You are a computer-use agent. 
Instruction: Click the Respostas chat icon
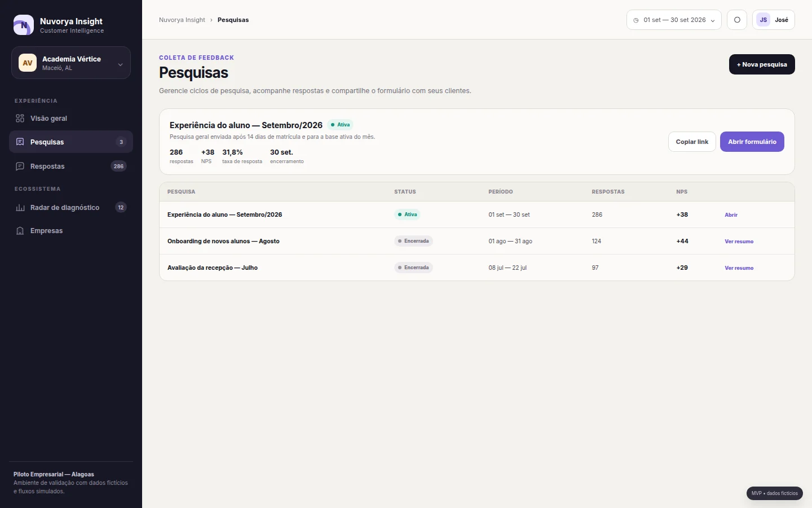[20, 167]
